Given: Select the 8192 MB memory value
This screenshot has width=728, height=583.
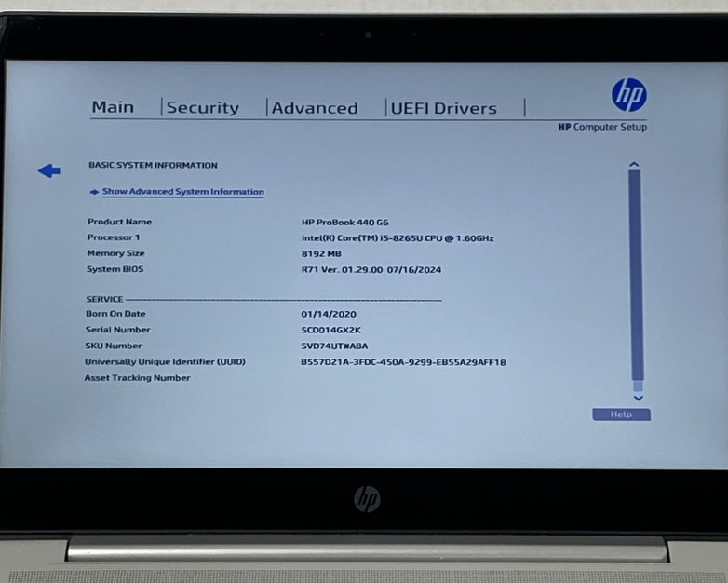Looking at the screenshot, I should tap(321, 254).
